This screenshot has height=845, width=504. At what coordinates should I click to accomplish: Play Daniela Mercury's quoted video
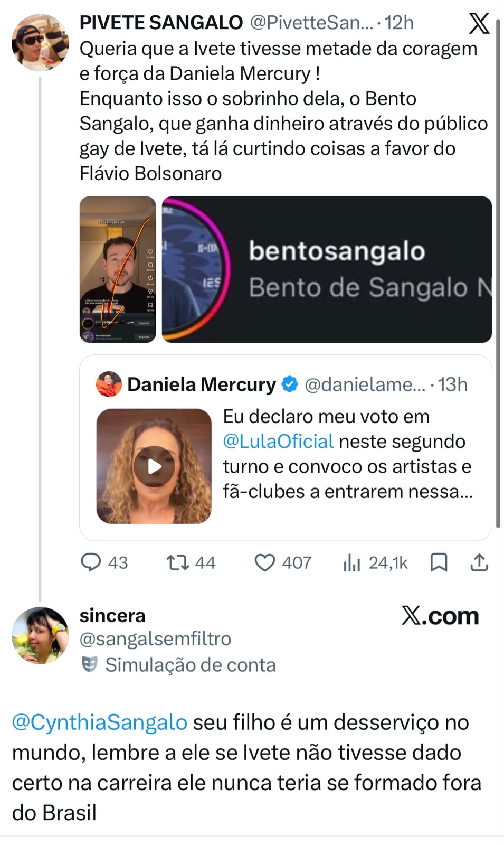tap(154, 466)
